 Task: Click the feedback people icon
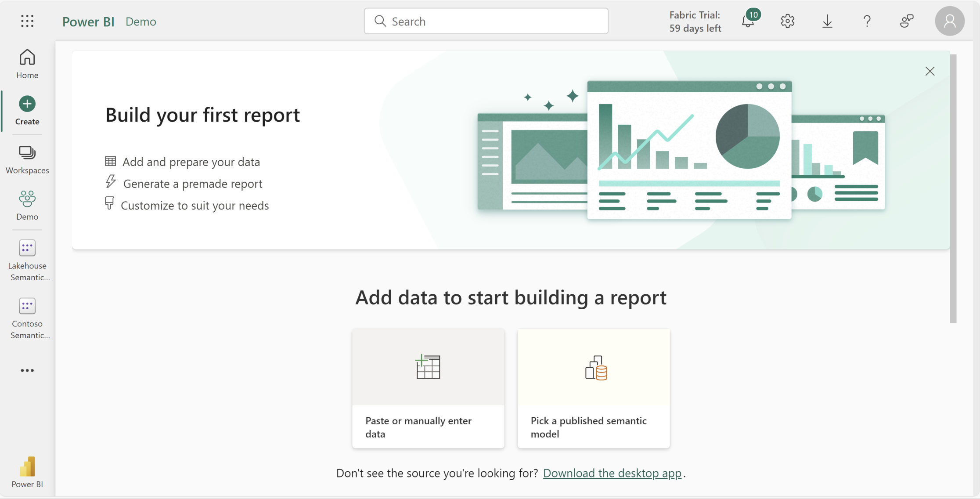906,21
